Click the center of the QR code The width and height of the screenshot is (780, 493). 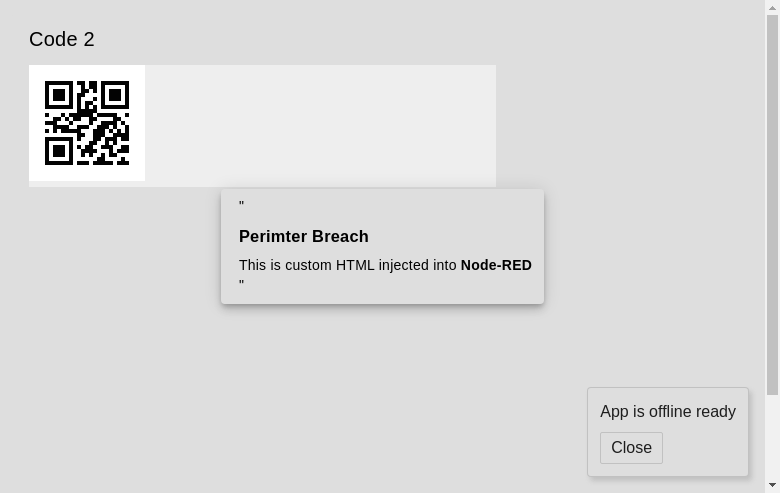[x=87, y=123]
